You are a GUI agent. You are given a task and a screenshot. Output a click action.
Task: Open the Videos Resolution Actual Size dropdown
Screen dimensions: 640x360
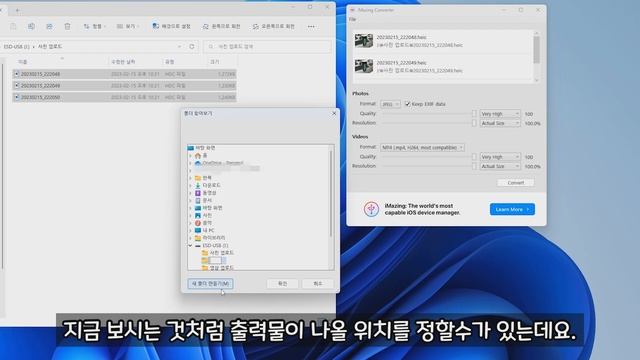[500, 167]
